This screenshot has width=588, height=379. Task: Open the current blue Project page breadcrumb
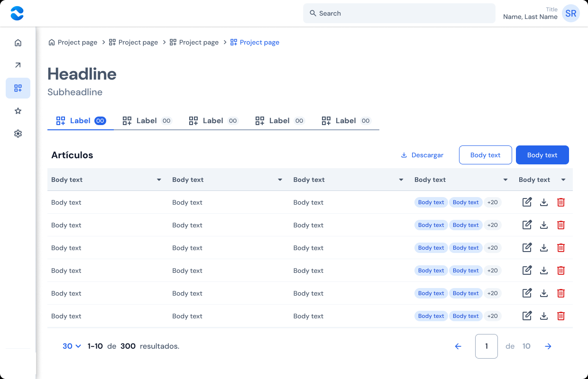click(255, 42)
